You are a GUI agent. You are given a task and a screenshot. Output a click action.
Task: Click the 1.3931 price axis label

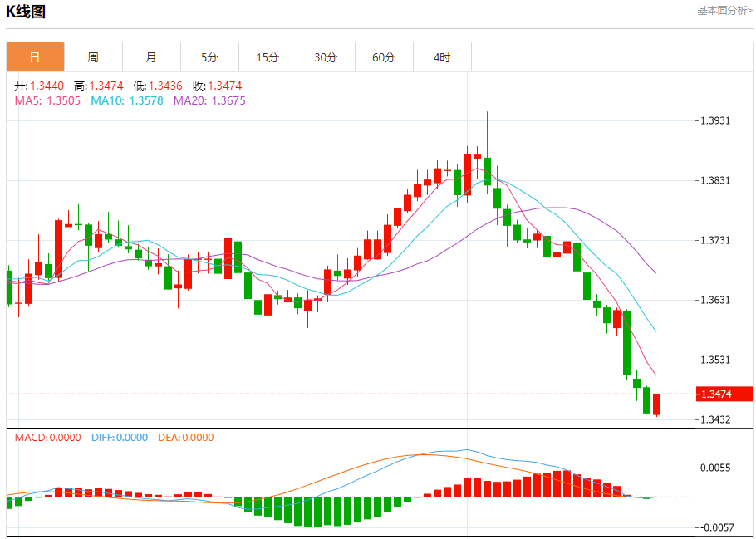click(x=715, y=120)
